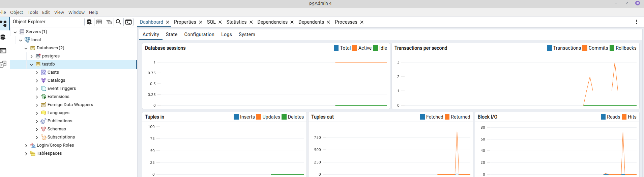The image size is (644, 177).
Task: Click the 'Transactions per second' chart title
Action: (421, 48)
